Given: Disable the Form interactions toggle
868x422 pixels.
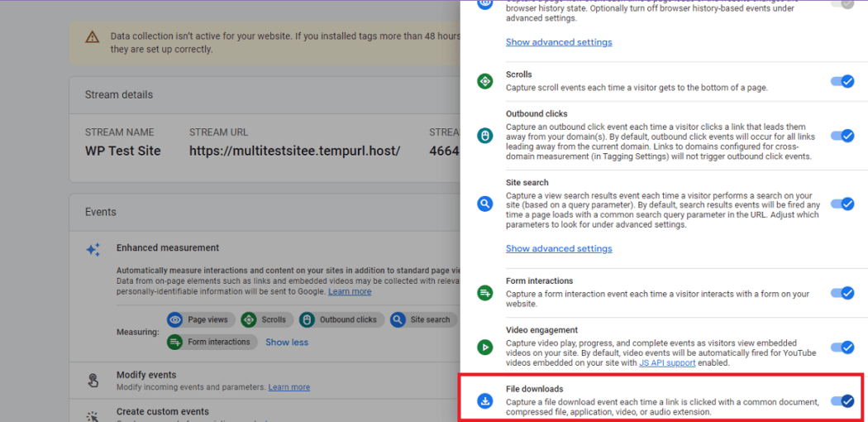Looking at the screenshot, I should tap(842, 293).
